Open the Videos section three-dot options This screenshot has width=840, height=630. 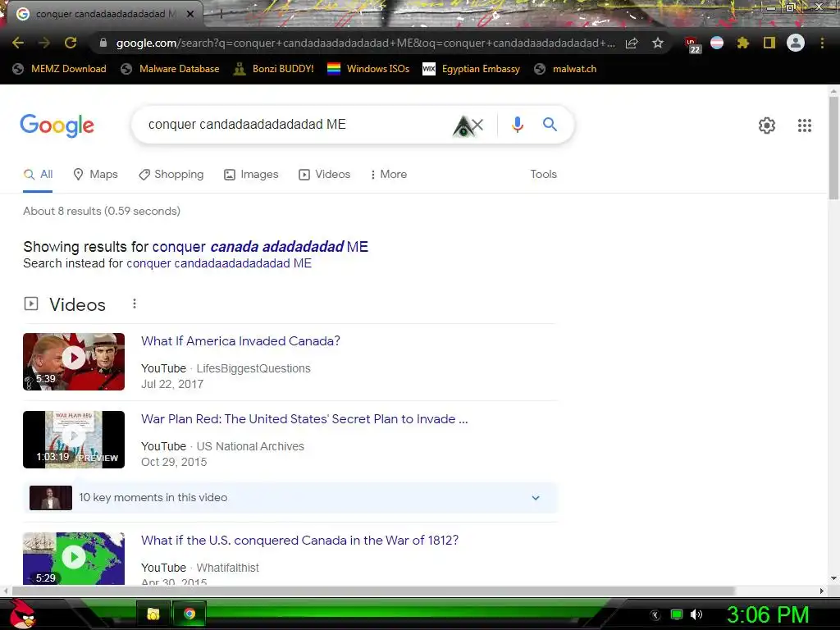click(x=135, y=304)
